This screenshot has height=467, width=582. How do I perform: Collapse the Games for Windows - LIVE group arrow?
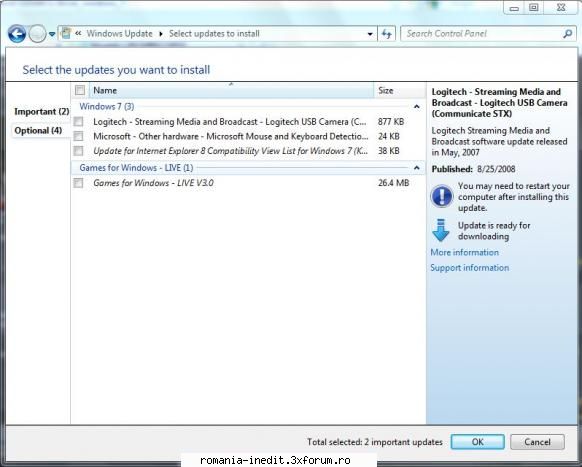point(416,168)
